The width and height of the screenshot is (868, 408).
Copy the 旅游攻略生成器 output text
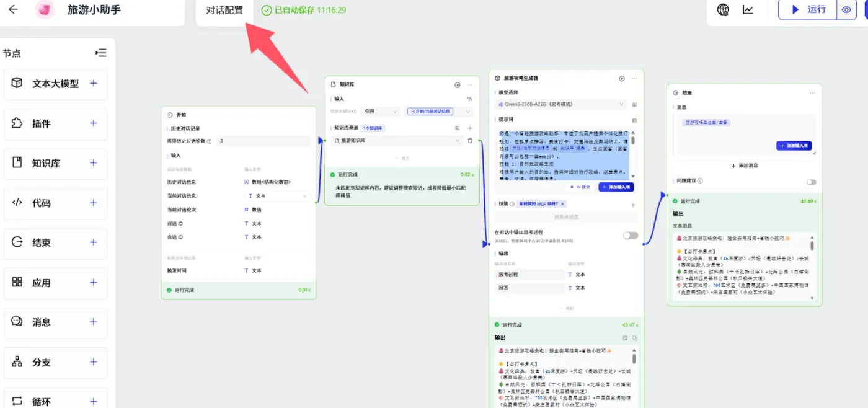pyautogui.click(x=634, y=339)
